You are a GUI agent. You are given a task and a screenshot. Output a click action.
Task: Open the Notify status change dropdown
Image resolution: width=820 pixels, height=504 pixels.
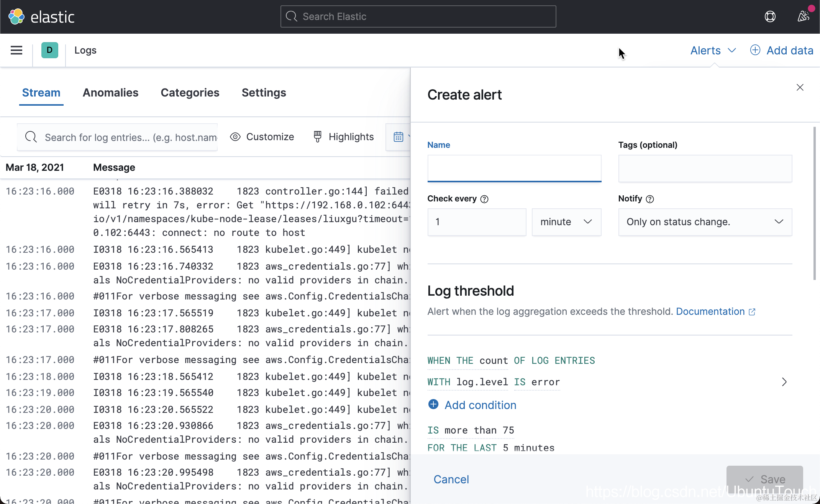click(705, 222)
